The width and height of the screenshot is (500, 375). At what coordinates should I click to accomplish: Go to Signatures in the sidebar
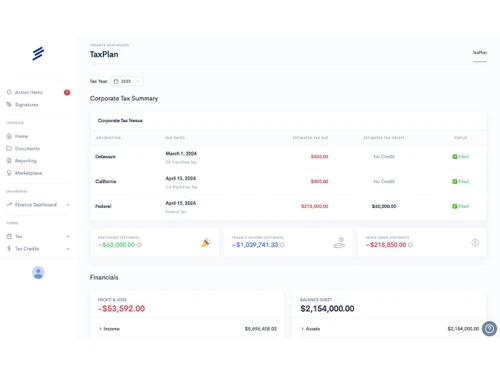[26, 105]
